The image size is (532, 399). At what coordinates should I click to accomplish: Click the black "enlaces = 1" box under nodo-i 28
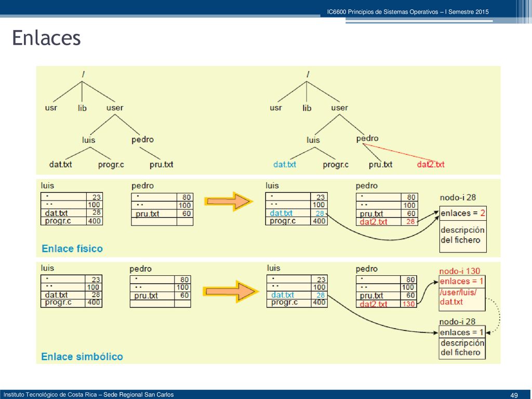(462, 332)
